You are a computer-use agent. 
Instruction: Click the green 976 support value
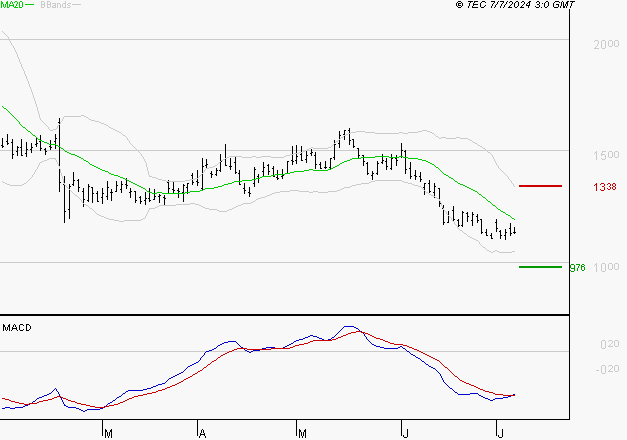pos(577,268)
